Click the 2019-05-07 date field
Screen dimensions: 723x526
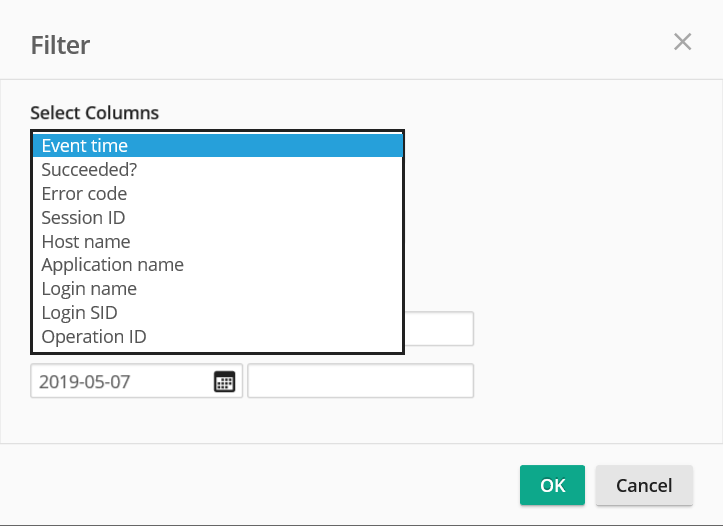pos(120,382)
